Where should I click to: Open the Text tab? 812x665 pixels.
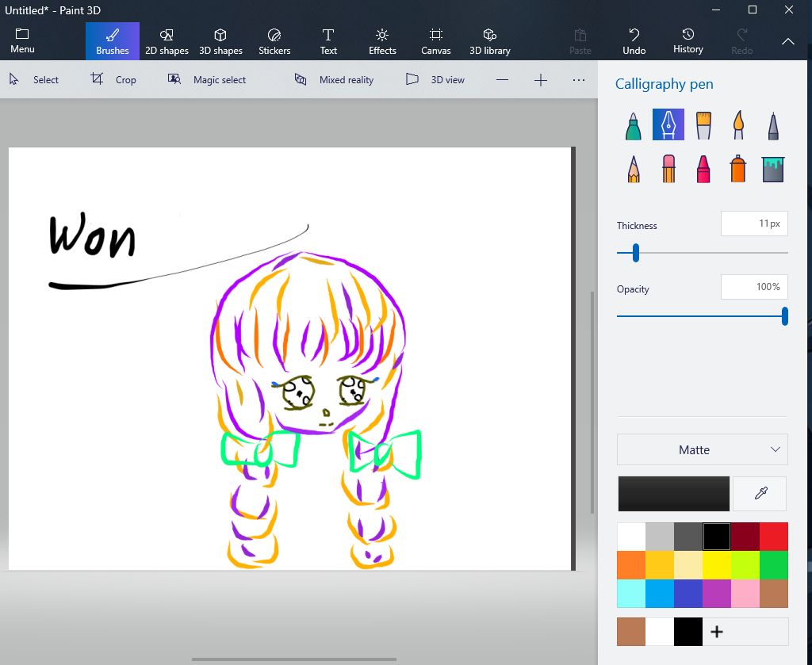click(x=328, y=41)
